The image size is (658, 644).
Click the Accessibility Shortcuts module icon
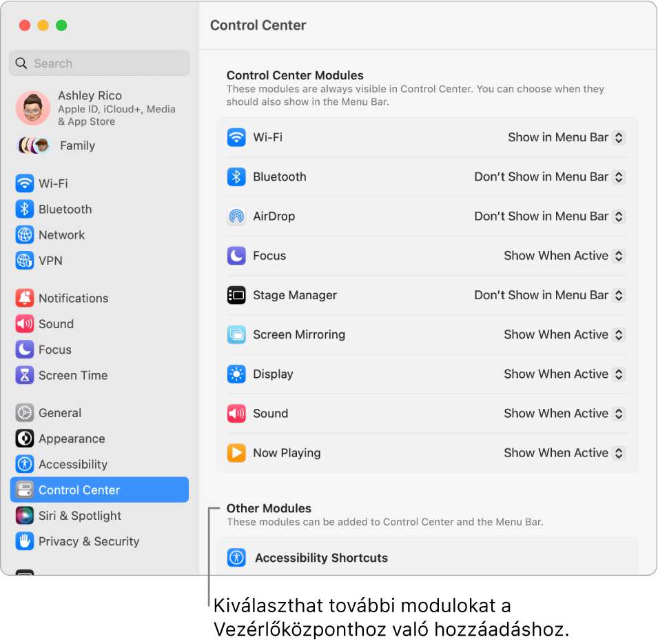click(x=236, y=558)
